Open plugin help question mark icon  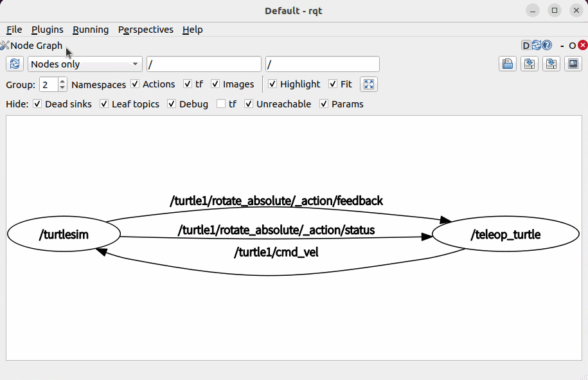tap(547, 46)
